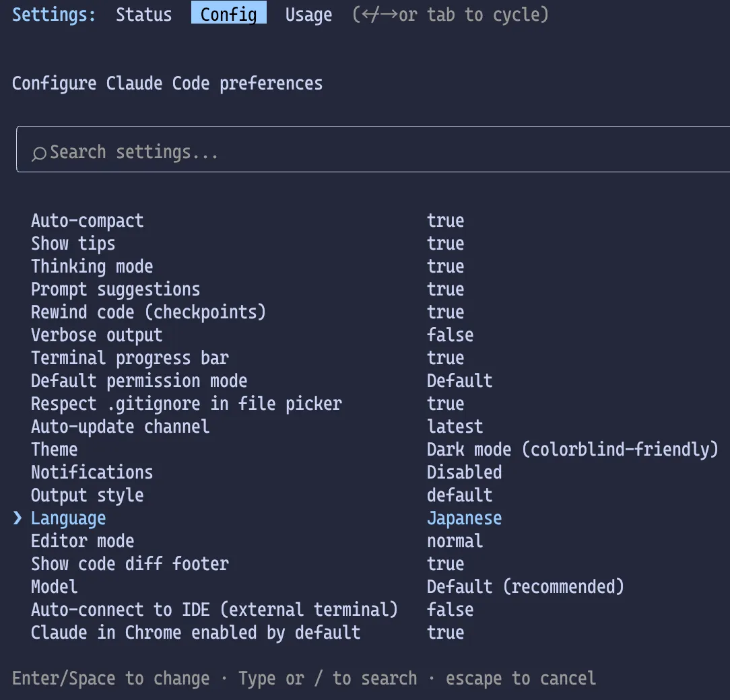This screenshot has width=730, height=700.
Task: Click the arrow cursor beside Language
Action: click(18, 518)
